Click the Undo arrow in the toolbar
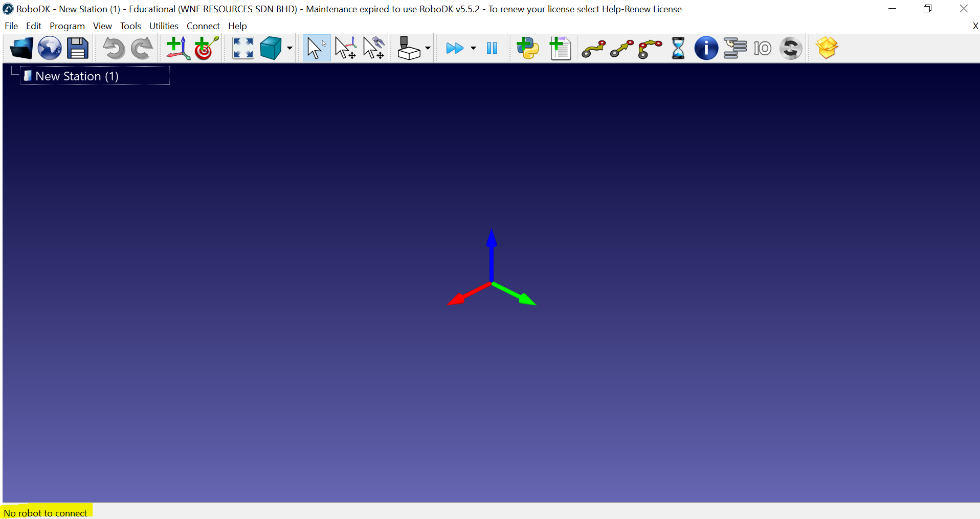Screen dimensions: 980x519 pos(113,49)
